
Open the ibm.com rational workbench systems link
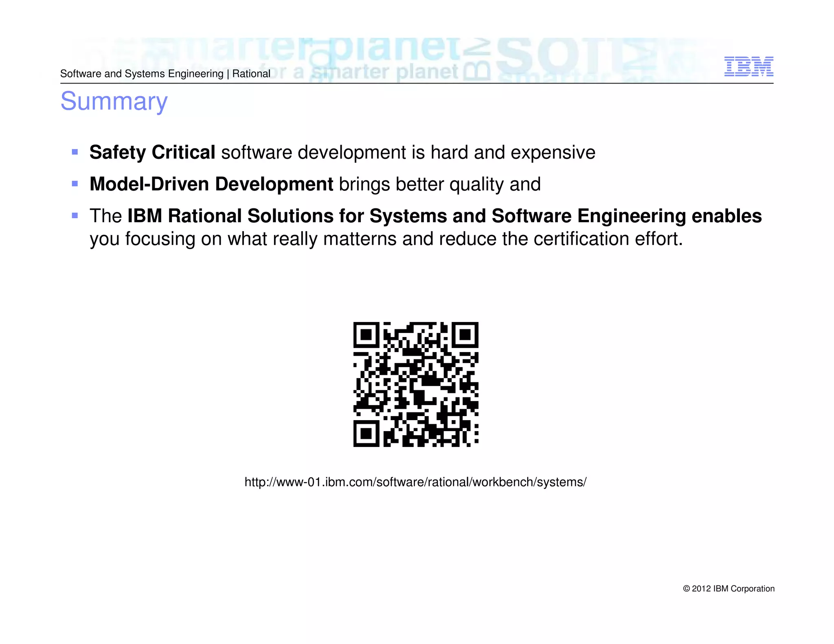pos(415,482)
